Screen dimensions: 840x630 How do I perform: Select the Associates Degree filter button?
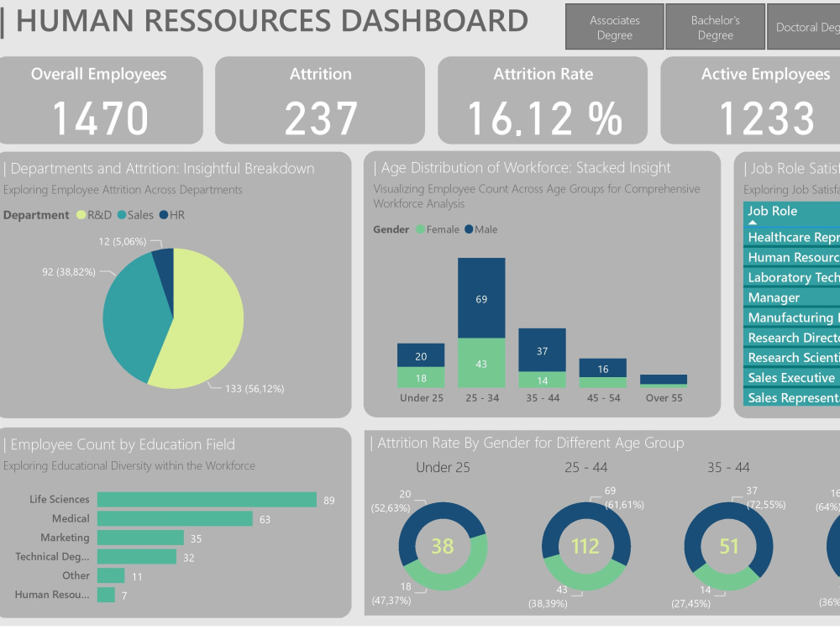pyautogui.click(x=614, y=26)
